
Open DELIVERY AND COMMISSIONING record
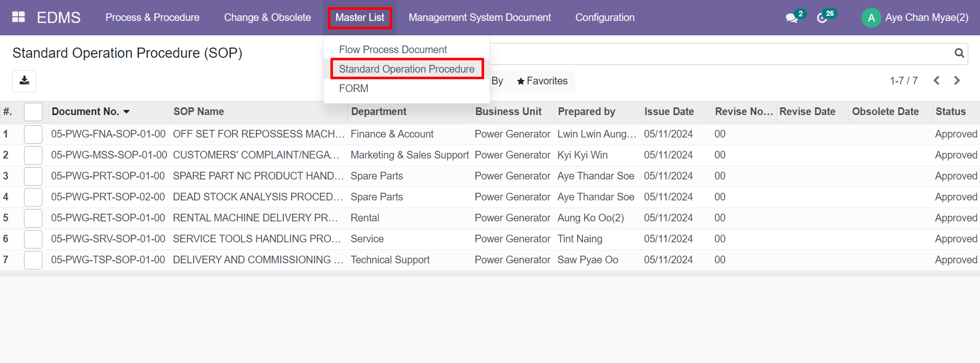pos(258,260)
